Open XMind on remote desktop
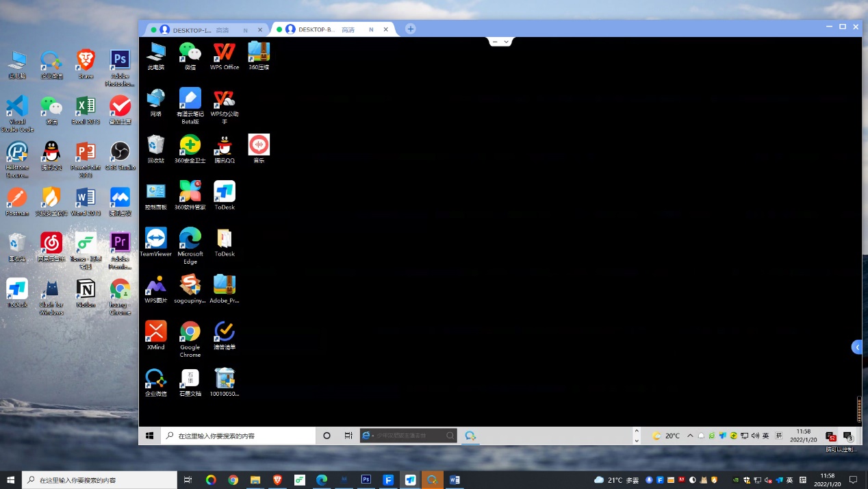Screen dimensions: 868x489 [156, 336]
